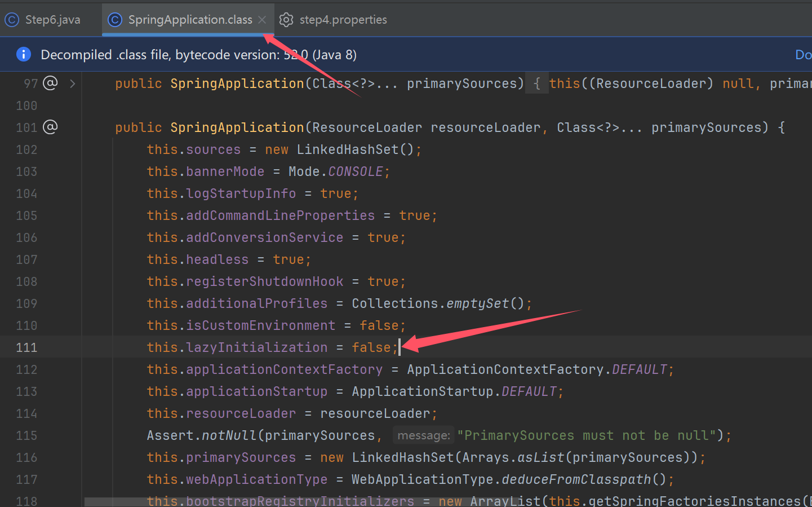Click 'webApplicationType' field on line 117
The height and width of the screenshot is (507, 812).
click(256, 479)
